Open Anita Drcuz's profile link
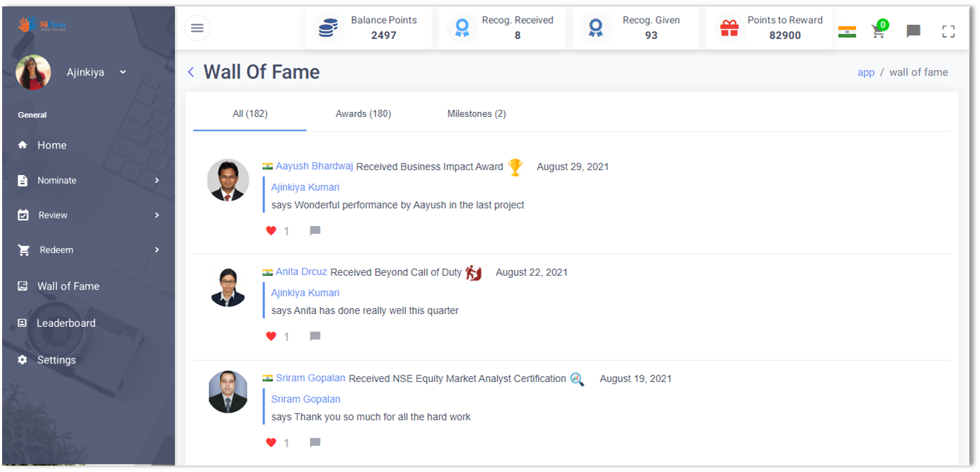980x472 pixels. coord(301,271)
